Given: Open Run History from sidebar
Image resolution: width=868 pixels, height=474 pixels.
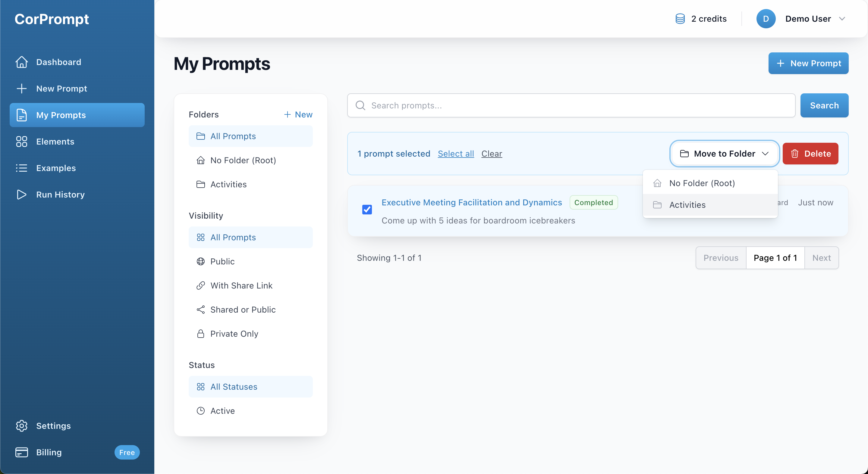Looking at the screenshot, I should (x=60, y=195).
